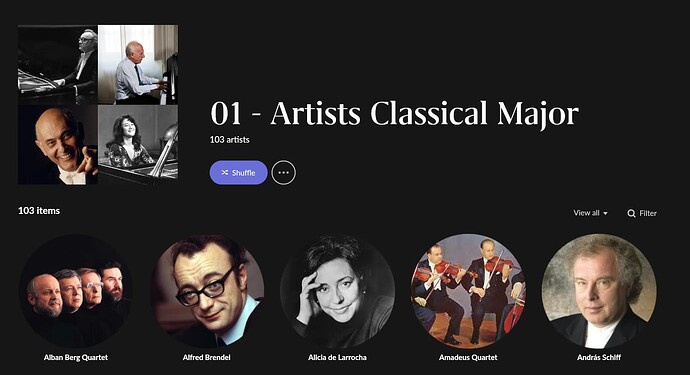Click the 103 items count label
Viewport: 690px width, 375px height.
point(39,211)
